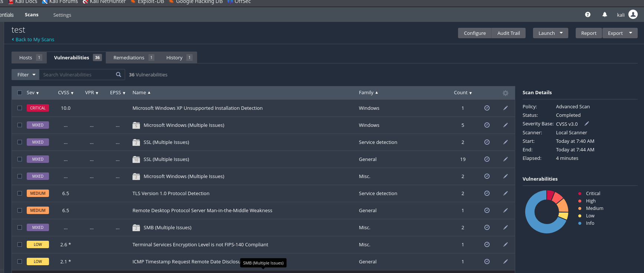Open Kali Forums bookmark
This screenshot has height=273, width=644.
[60, 2]
